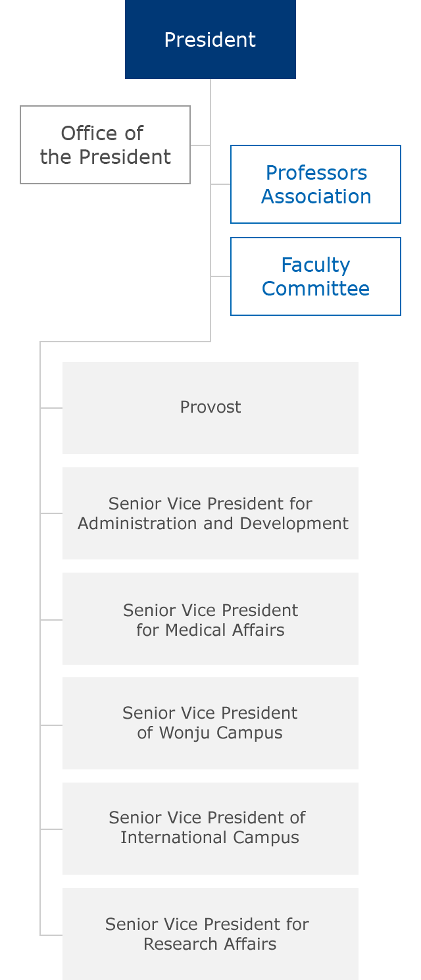The image size is (421, 980).
Task: Select Senior Vice President for Administration and Development
Action: 210,513
